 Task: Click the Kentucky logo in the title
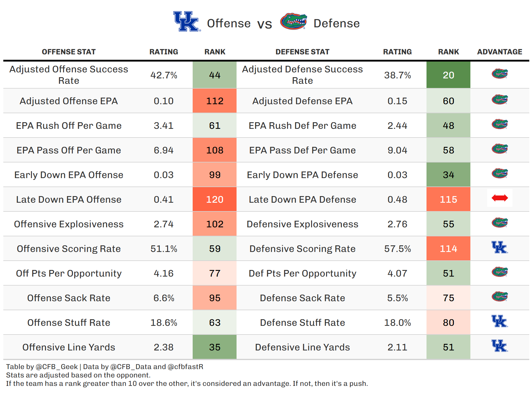[187, 22]
